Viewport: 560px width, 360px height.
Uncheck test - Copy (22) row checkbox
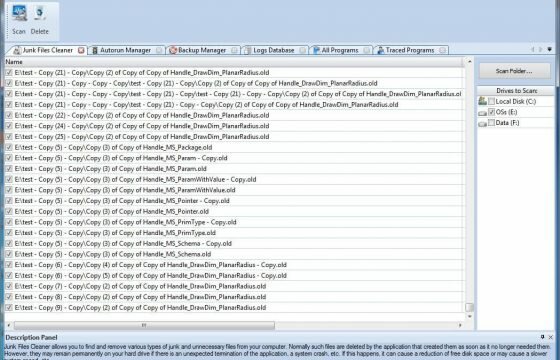tap(9, 115)
